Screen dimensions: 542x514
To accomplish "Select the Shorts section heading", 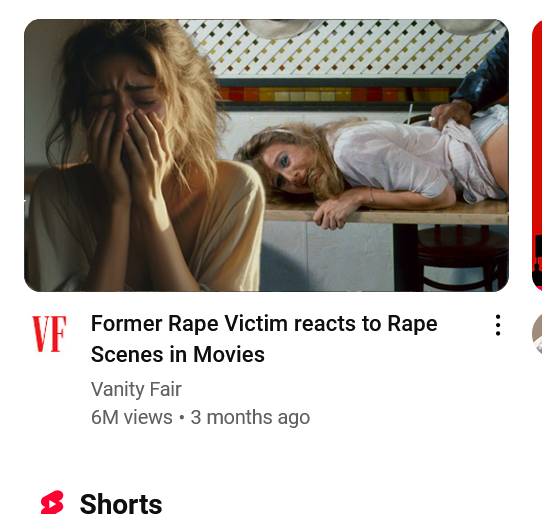I will coord(121,503).
